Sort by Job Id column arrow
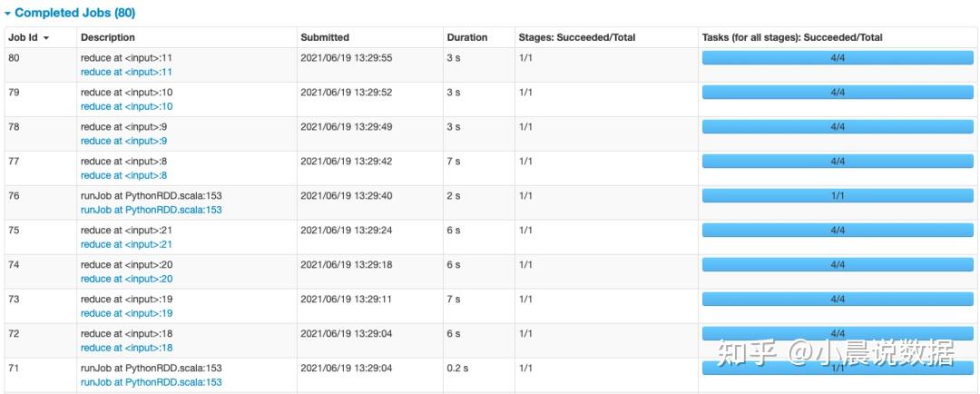The height and width of the screenshot is (394, 980). click(46, 38)
